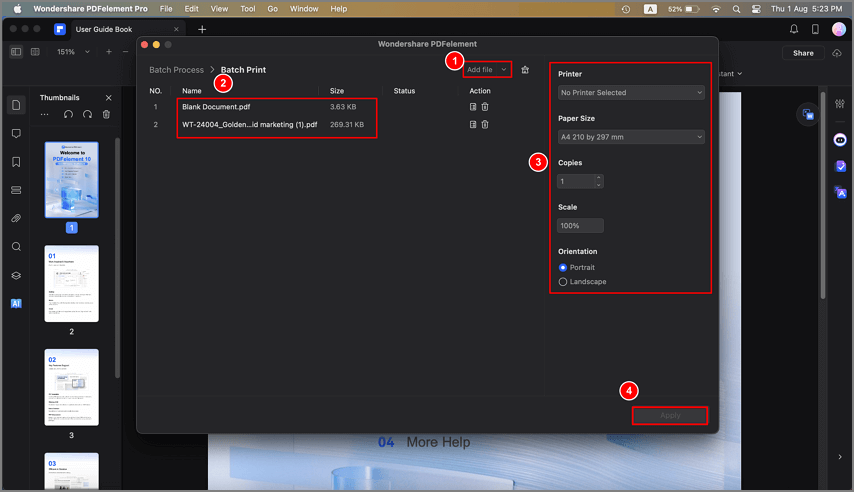Click the Scale 100% field
The height and width of the screenshot is (492, 854).
(580, 226)
